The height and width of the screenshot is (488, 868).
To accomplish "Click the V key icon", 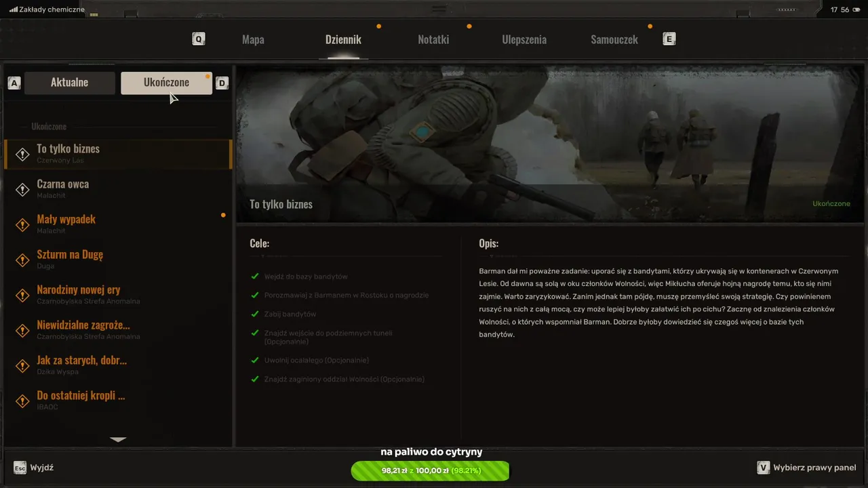I will tap(763, 468).
